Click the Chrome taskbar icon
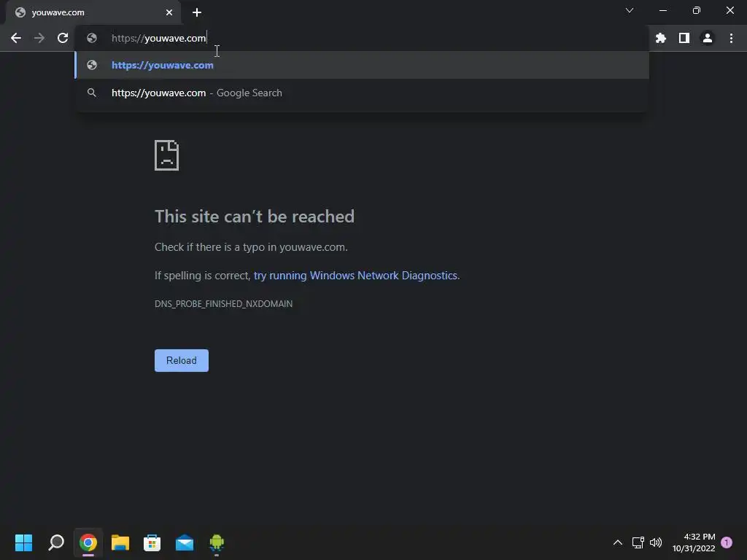The width and height of the screenshot is (747, 560). [88, 542]
